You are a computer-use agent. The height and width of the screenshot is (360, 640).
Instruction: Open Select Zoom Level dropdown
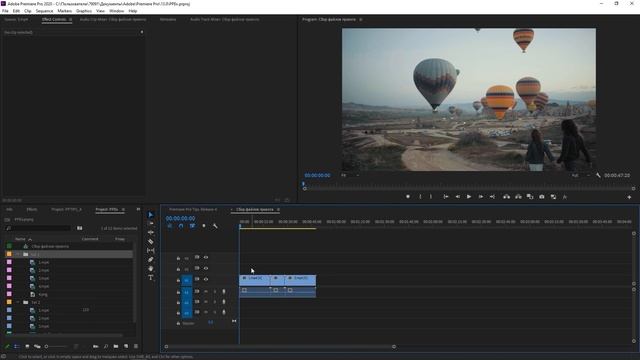click(x=350, y=175)
